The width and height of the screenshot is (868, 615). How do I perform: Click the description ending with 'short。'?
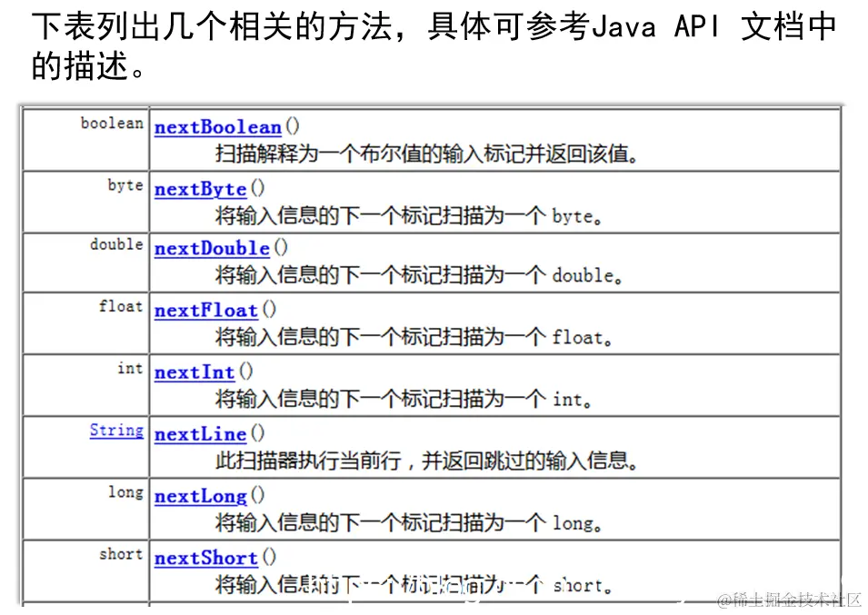coord(414,585)
